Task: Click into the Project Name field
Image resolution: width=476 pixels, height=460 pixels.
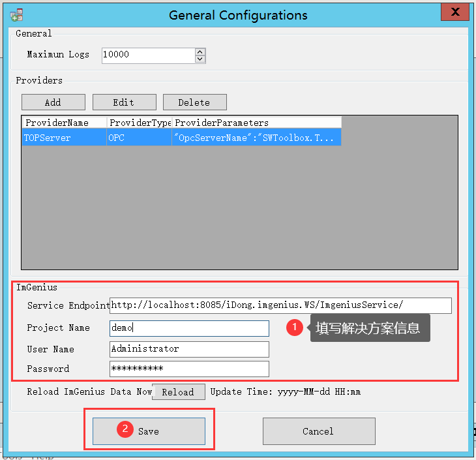Action: click(x=189, y=328)
